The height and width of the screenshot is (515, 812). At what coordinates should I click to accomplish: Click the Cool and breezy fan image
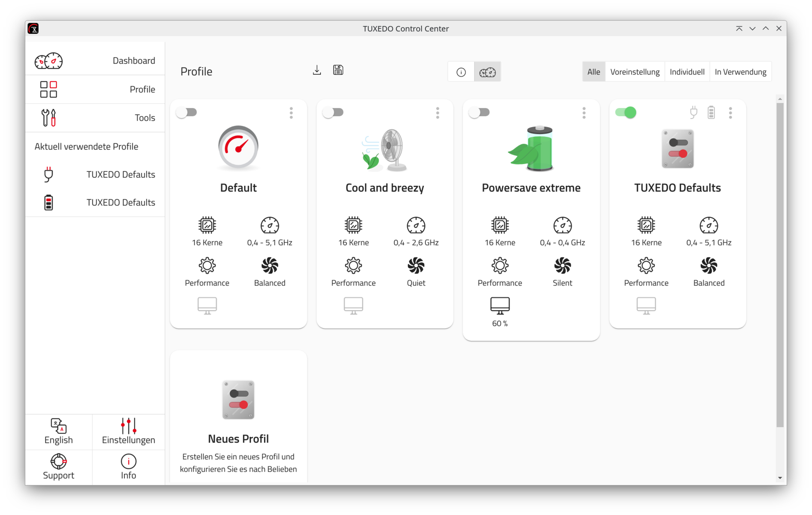(384, 150)
